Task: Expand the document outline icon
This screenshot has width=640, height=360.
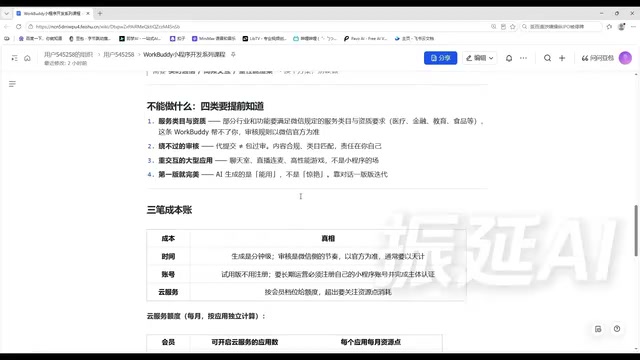Action: 12,84
